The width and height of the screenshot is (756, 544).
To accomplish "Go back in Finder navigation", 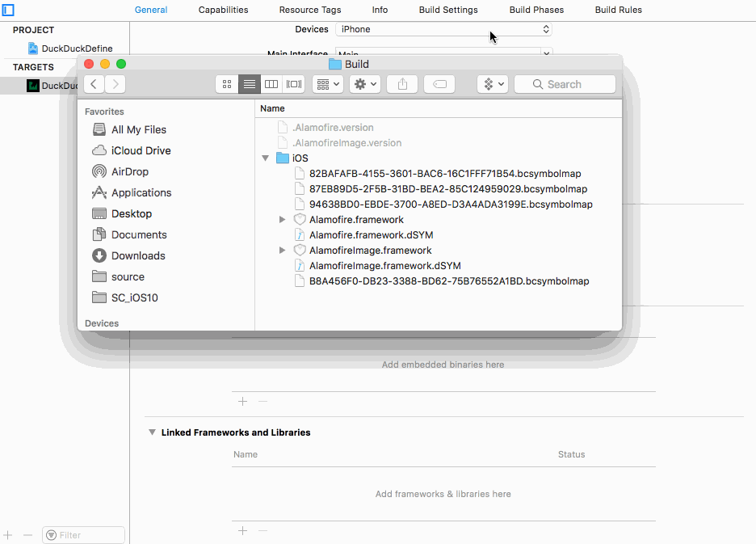I will click(94, 84).
